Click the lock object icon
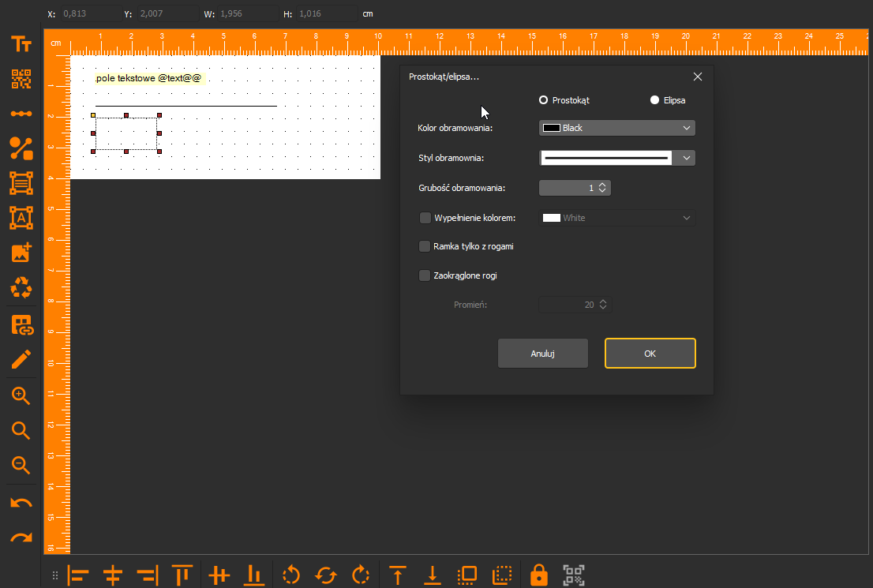Viewport: 873px width, 588px height. [x=538, y=575]
